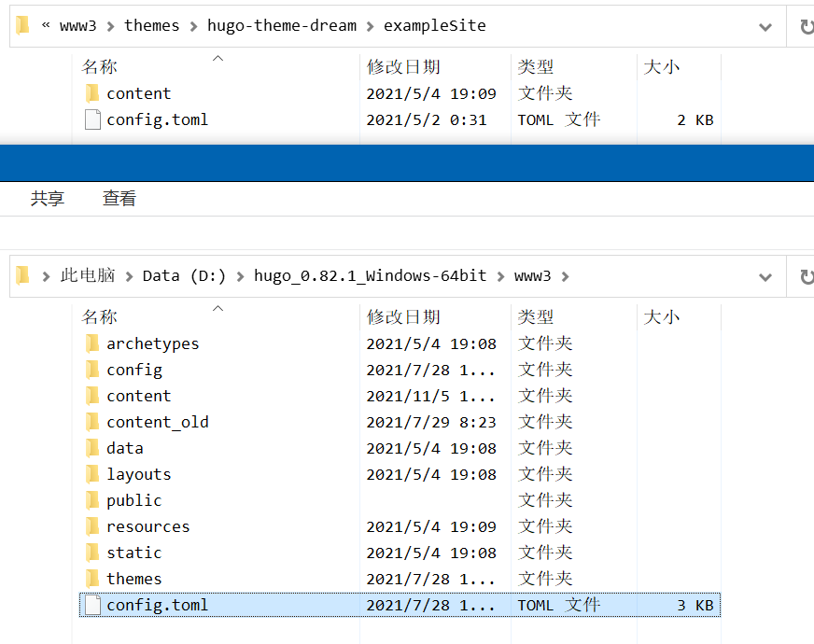Click the archetypes folder icon
Viewport: 814px width, 644px height.
[91, 343]
